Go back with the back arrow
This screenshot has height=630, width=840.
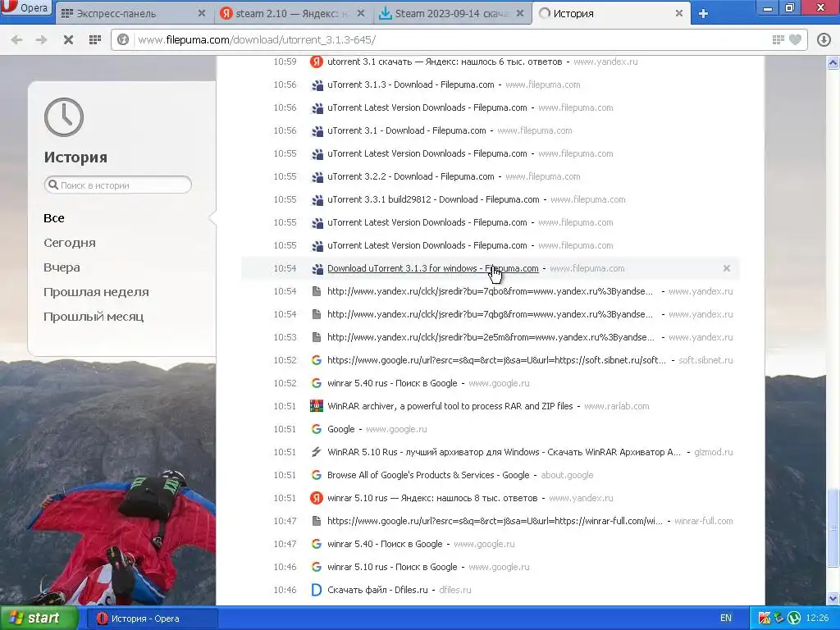click(x=16, y=39)
